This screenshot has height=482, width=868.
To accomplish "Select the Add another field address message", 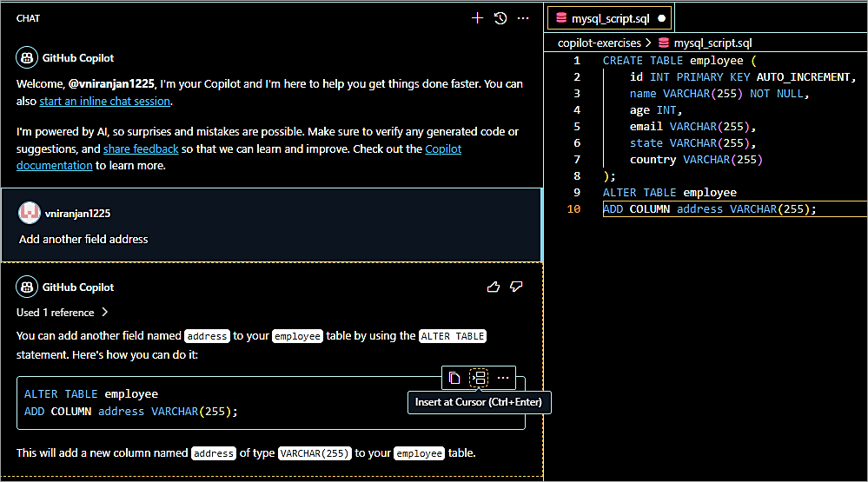I will coord(83,239).
